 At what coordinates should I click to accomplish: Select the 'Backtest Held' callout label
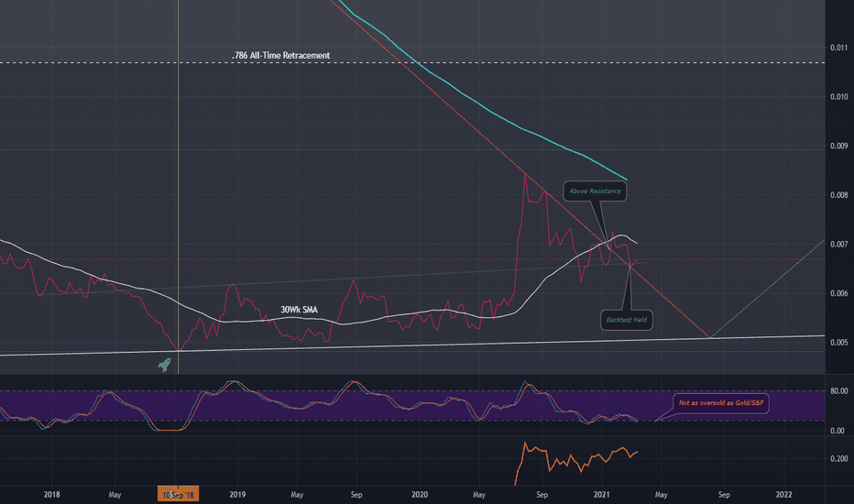tap(627, 320)
